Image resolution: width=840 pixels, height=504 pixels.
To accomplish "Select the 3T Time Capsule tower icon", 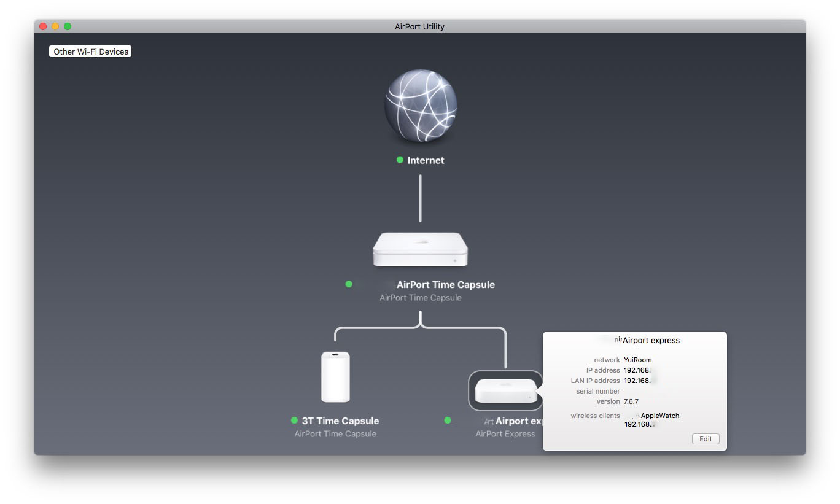I will (x=335, y=377).
